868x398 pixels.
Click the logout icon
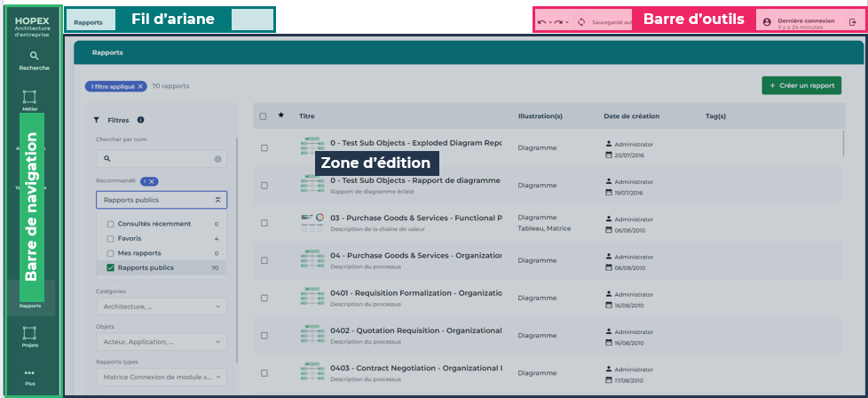852,21
